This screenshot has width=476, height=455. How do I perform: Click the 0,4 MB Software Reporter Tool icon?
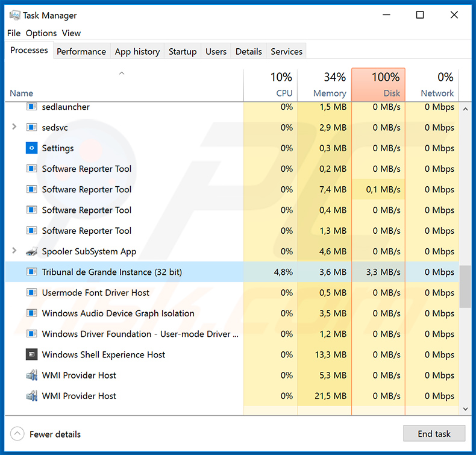[x=31, y=210]
